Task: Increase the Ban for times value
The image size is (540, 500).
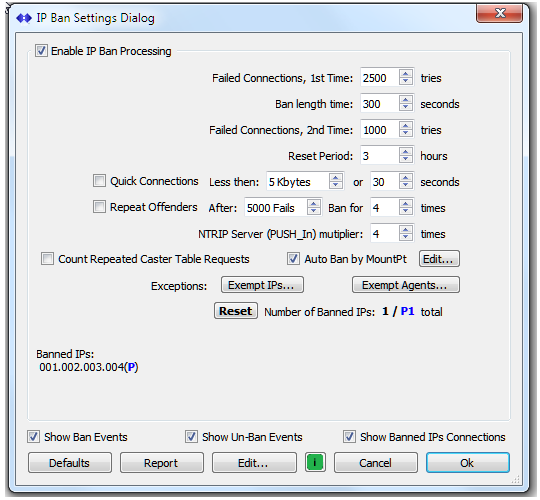Action: [406, 204]
